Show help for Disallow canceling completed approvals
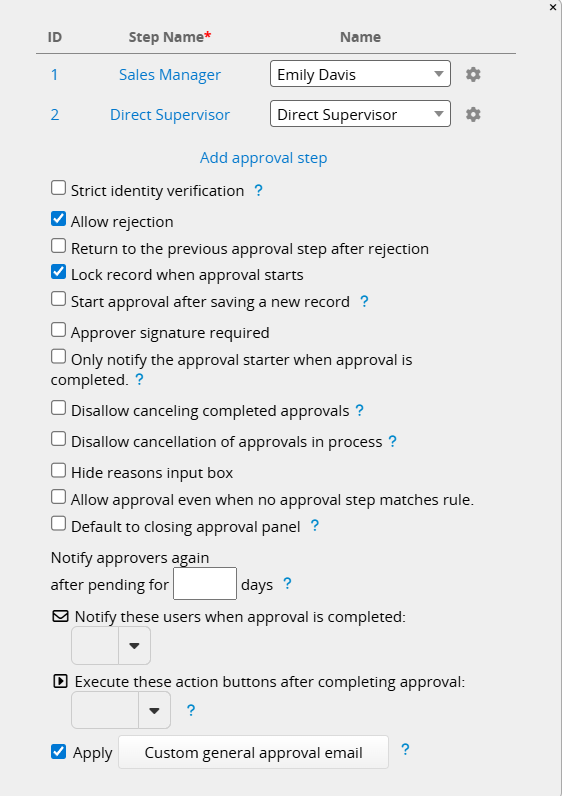This screenshot has width=562, height=796. point(359,410)
